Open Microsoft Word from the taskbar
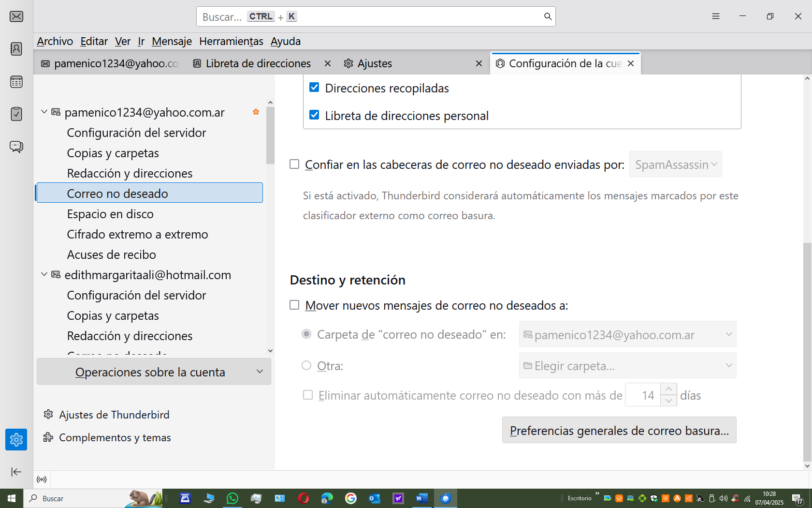Viewport: 812px width, 508px height. coord(422,498)
